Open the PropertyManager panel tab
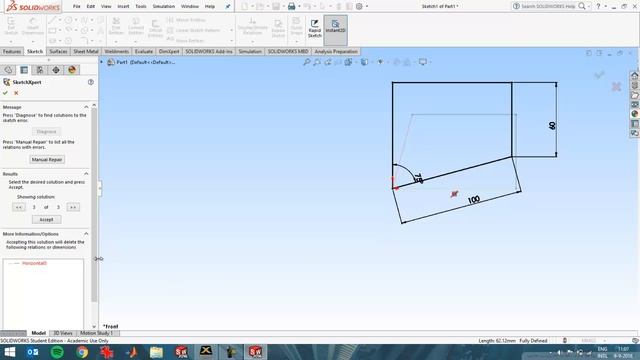The image size is (640, 360). click(x=24, y=70)
